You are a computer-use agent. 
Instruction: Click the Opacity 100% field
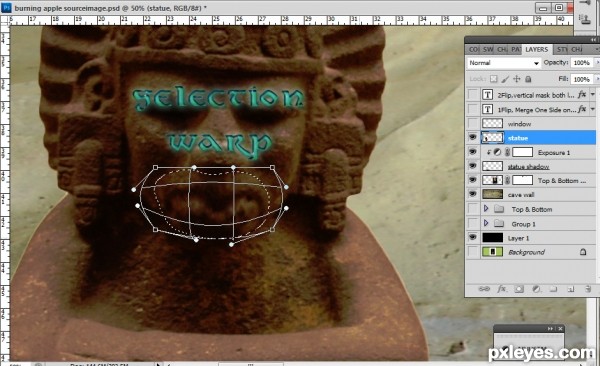tap(582, 62)
